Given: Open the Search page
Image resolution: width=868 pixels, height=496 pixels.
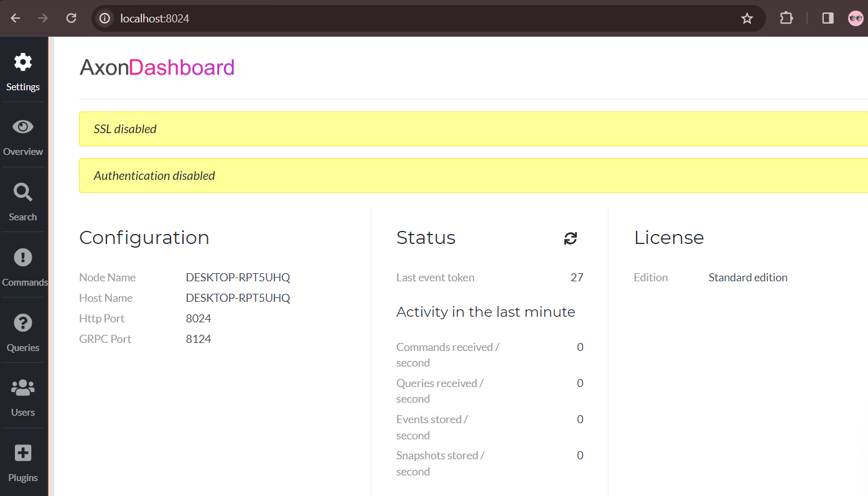Looking at the screenshot, I should click(23, 200).
